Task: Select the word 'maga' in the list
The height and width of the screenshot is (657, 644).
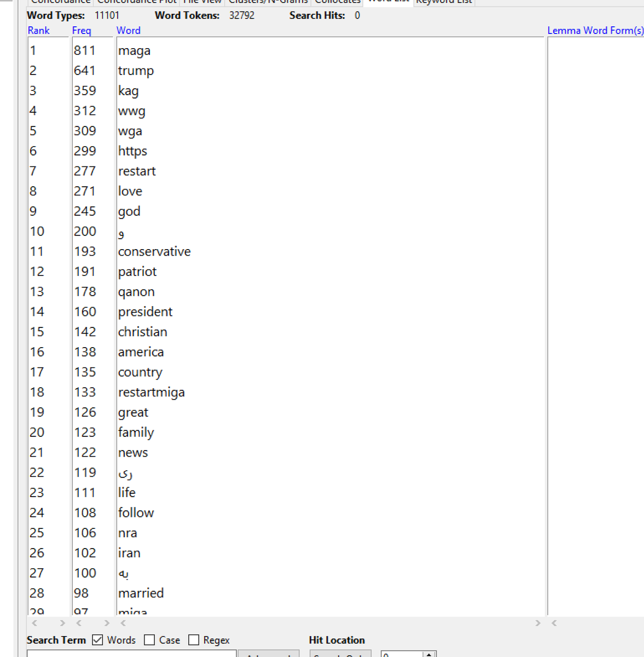Action: 134,51
